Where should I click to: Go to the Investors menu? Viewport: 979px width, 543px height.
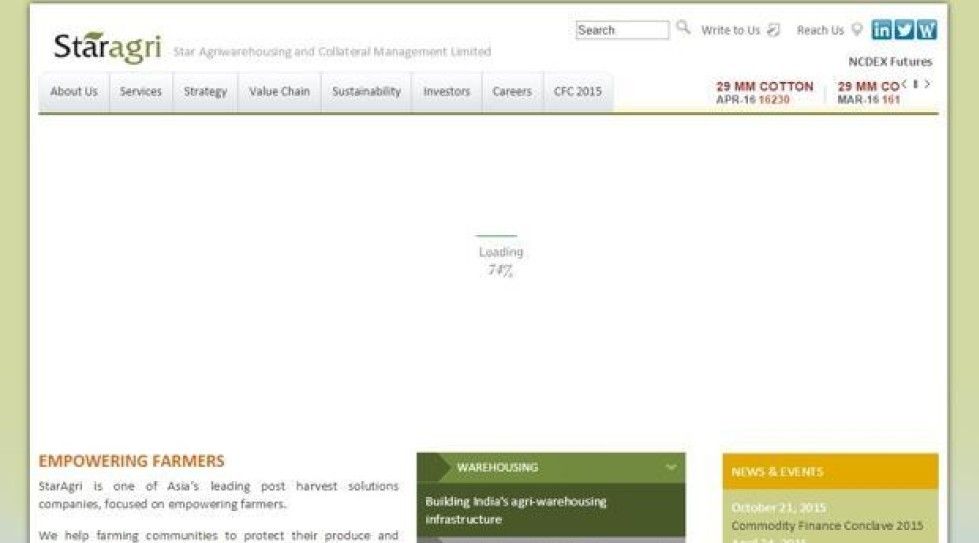[x=446, y=92]
